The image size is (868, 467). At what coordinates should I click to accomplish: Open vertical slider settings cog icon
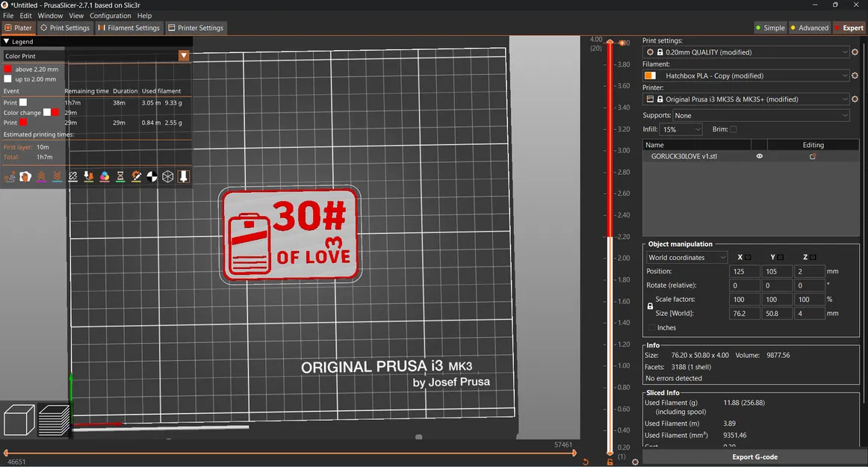[635, 462]
